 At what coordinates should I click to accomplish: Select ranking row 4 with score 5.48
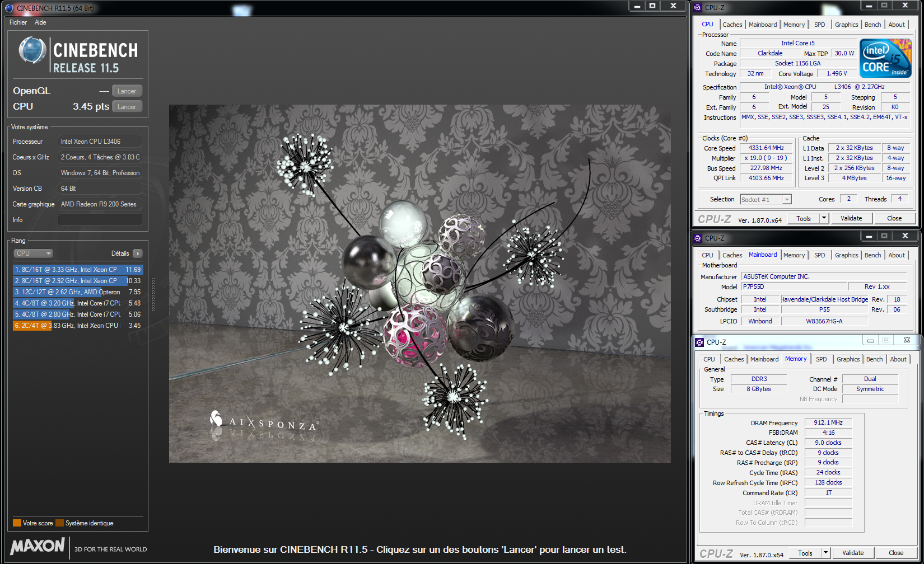click(x=78, y=303)
